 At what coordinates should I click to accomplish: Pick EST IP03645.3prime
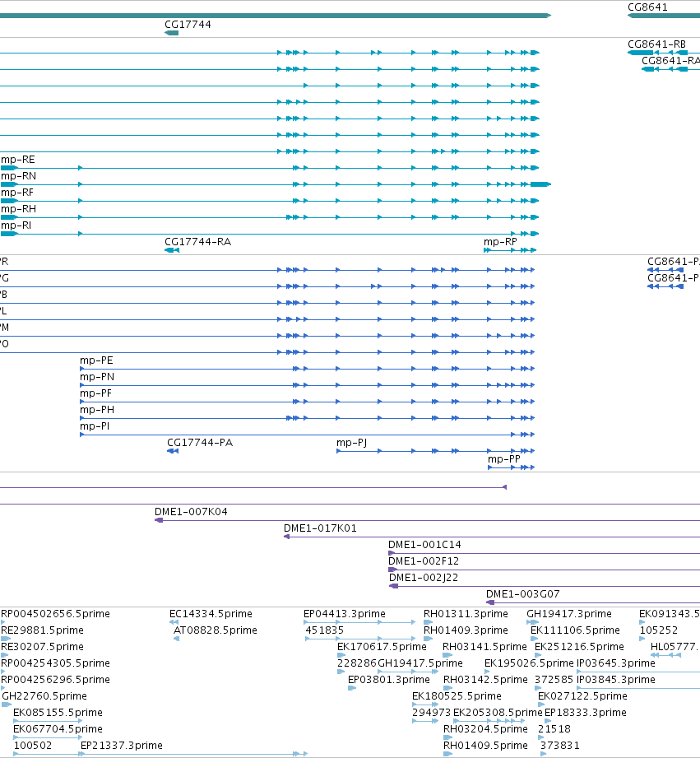click(616, 663)
